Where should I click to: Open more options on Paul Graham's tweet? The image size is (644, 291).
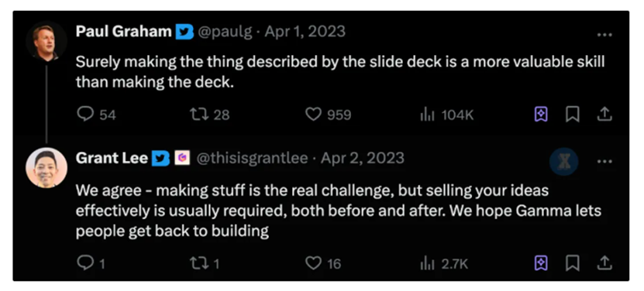click(x=604, y=35)
